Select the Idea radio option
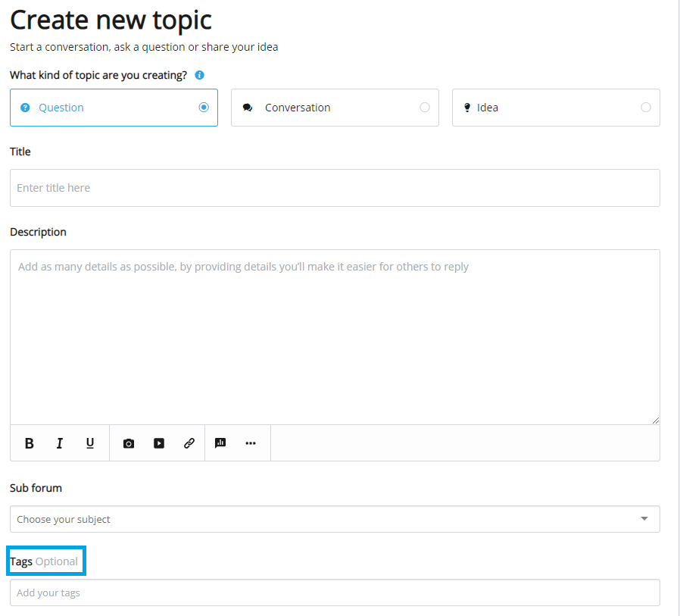This screenshot has height=616, width=680. 646,107
